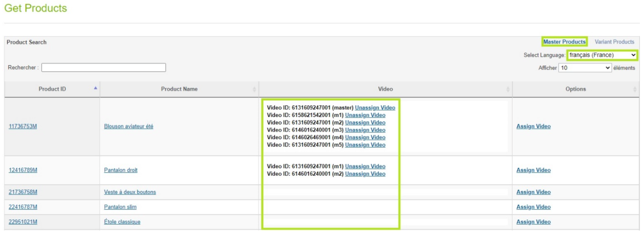Click the Rechercher search field

[103, 67]
